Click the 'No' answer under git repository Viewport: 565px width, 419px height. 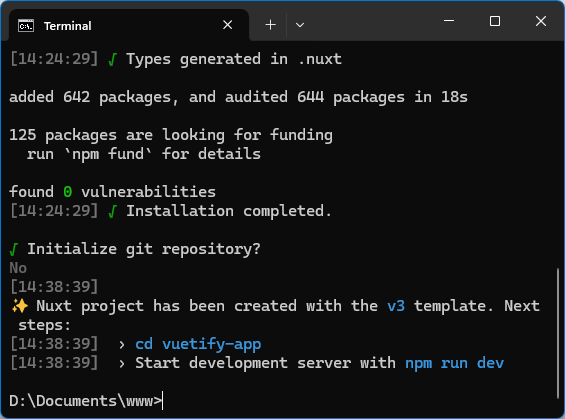[x=18, y=268]
